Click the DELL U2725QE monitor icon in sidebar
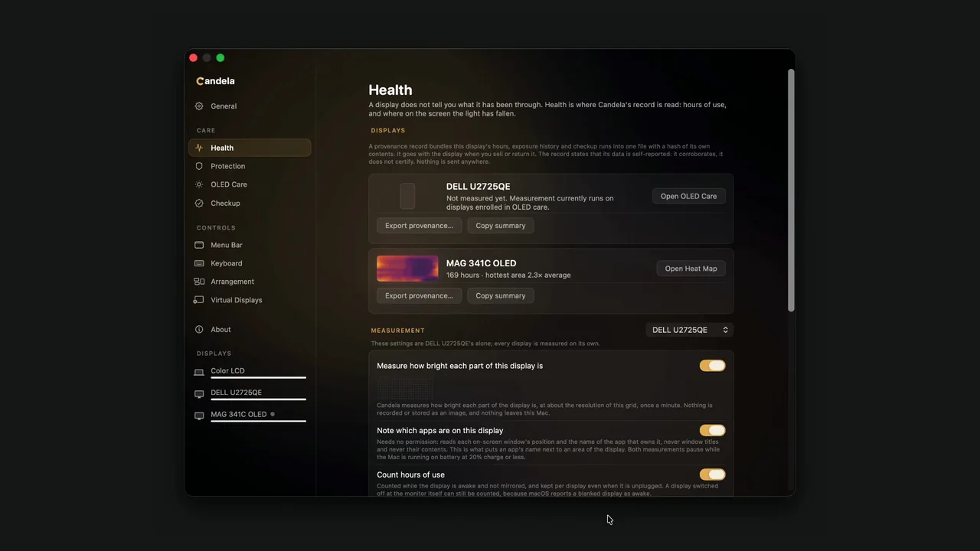 199,394
